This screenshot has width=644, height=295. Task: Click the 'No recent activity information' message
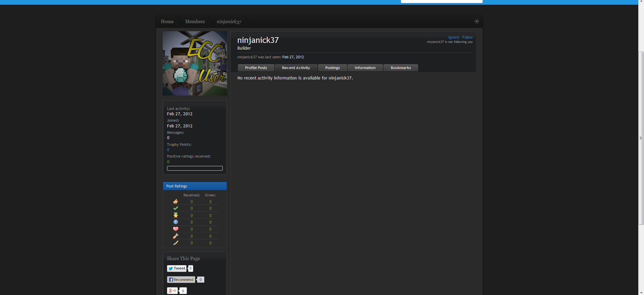click(295, 78)
